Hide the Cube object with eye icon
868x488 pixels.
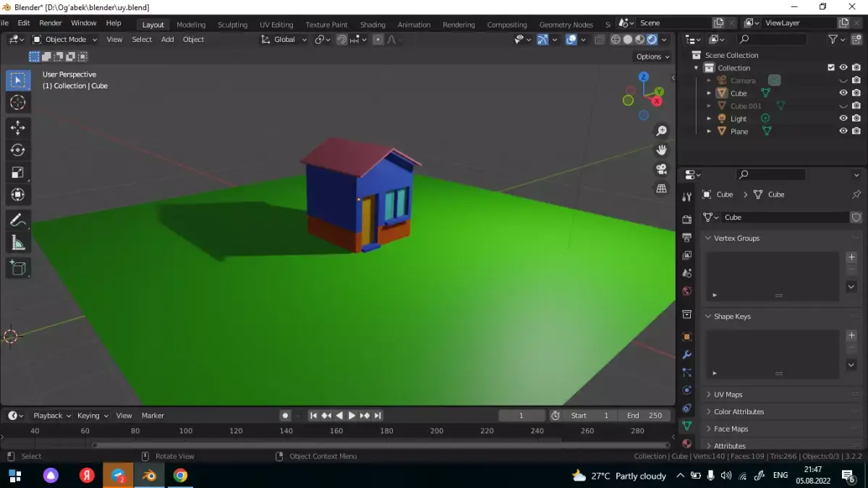[843, 93]
